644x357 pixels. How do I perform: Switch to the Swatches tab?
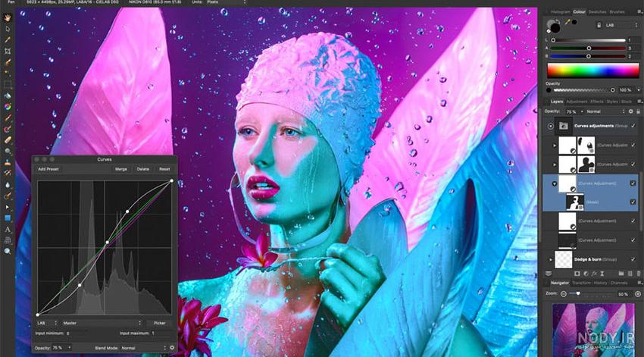tap(597, 12)
